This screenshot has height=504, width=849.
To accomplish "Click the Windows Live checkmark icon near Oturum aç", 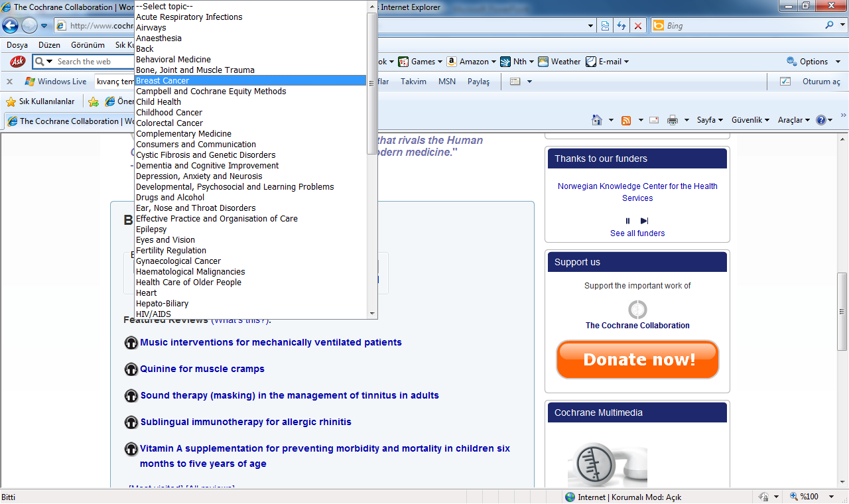I will [x=785, y=82].
